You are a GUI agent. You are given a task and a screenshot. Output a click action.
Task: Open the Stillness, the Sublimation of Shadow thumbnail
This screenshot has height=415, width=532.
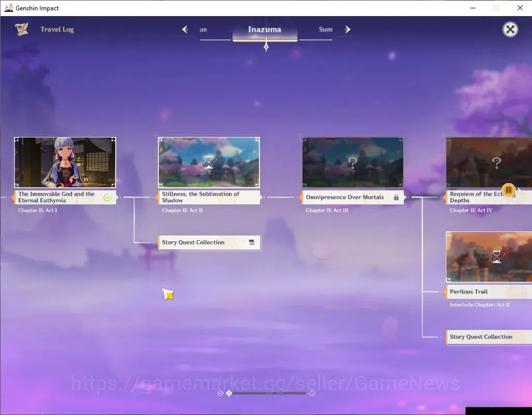(x=209, y=162)
